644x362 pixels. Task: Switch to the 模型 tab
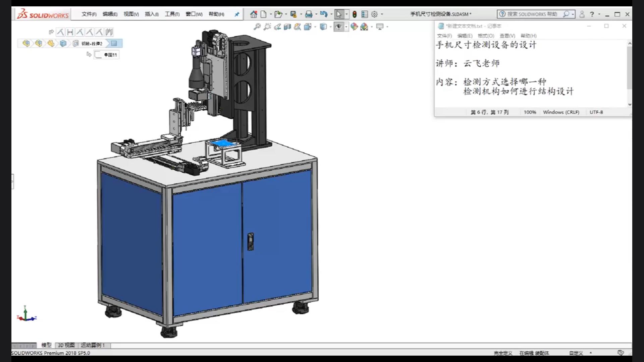(46, 345)
